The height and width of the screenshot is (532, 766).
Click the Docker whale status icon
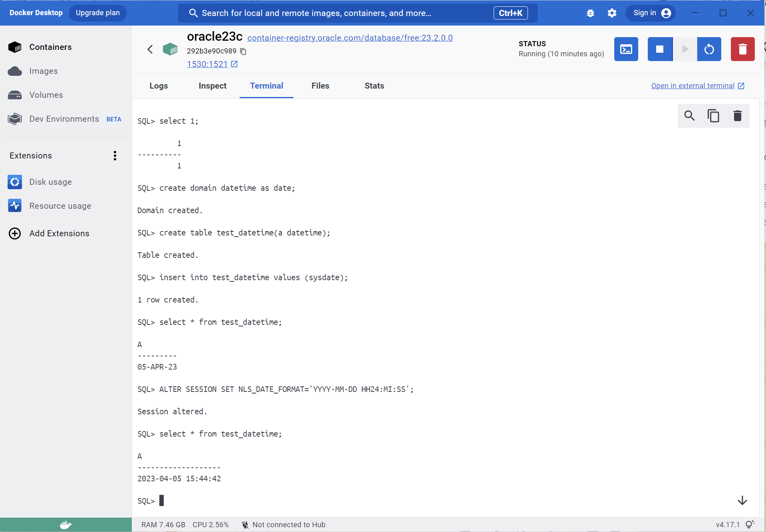click(65, 525)
